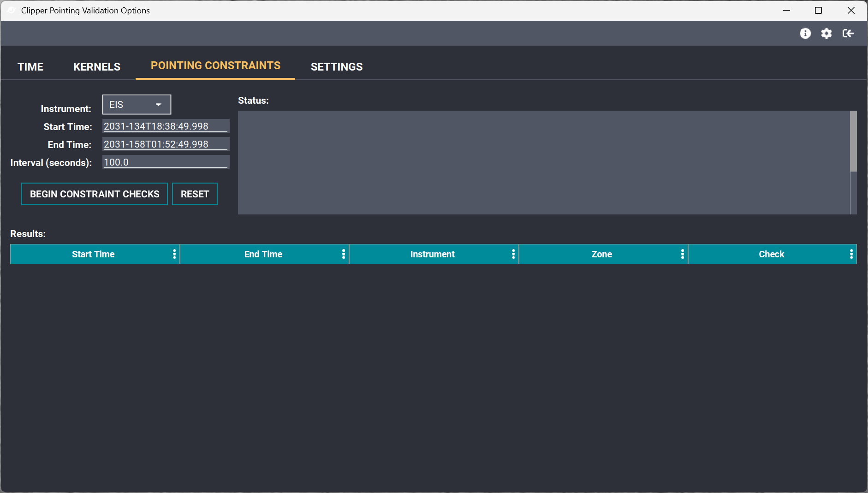Minimize the Clipper Pointing Validation window
The width and height of the screenshot is (868, 493).
click(x=786, y=10)
